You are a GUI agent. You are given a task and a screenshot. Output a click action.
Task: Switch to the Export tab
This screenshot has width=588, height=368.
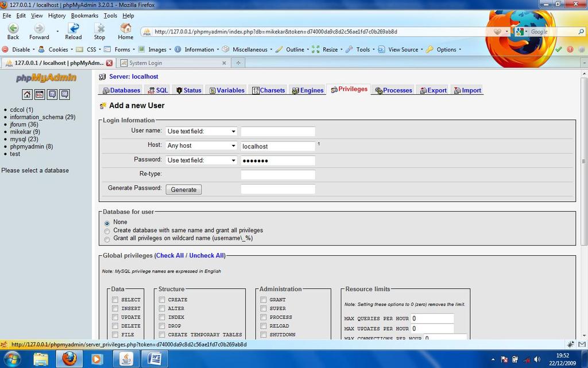pyautogui.click(x=434, y=90)
